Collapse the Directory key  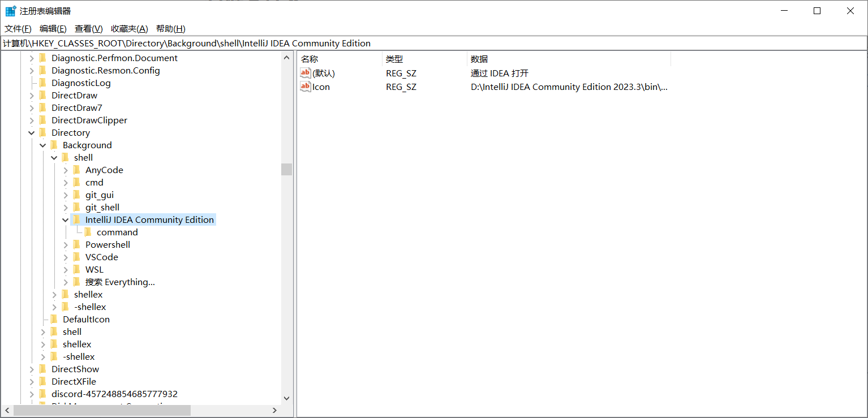tap(32, 133)
